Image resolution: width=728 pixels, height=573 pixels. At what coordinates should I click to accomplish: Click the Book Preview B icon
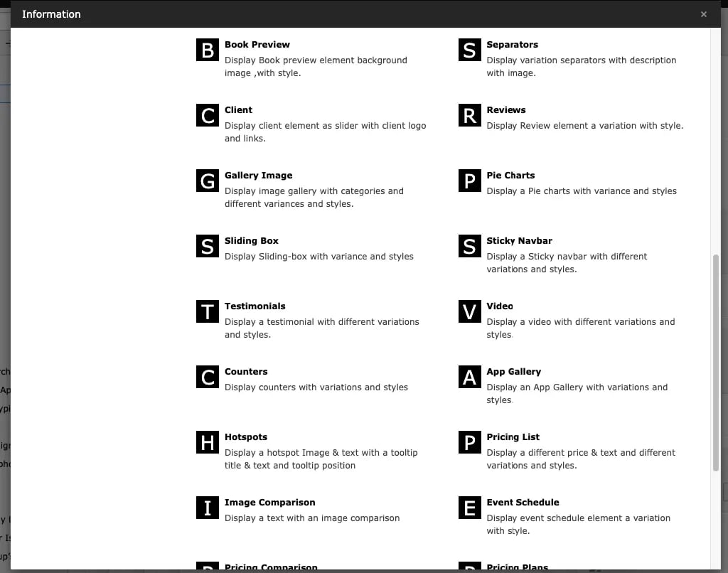[208, 50]
